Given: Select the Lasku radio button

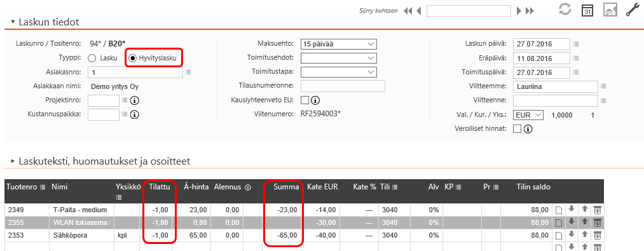Looking at the screenshot, I should (92, 58).
